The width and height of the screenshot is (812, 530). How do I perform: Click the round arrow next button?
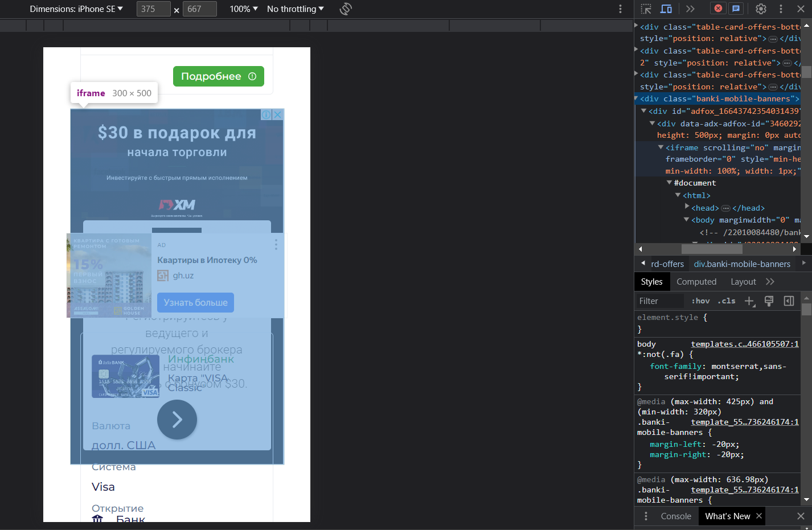(177, 420)
